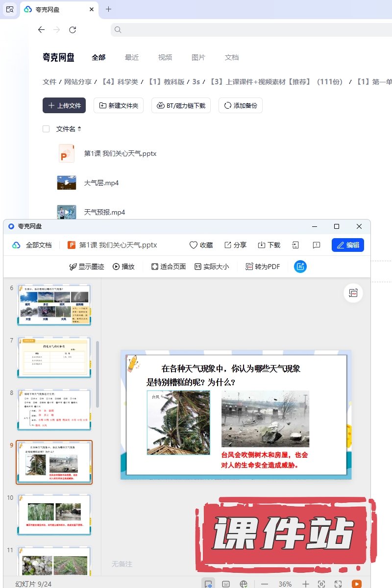The width and height of the screenshot is (392, 588).
Task: Click the notes panel icon in status bar
Action: pos(226,584)
